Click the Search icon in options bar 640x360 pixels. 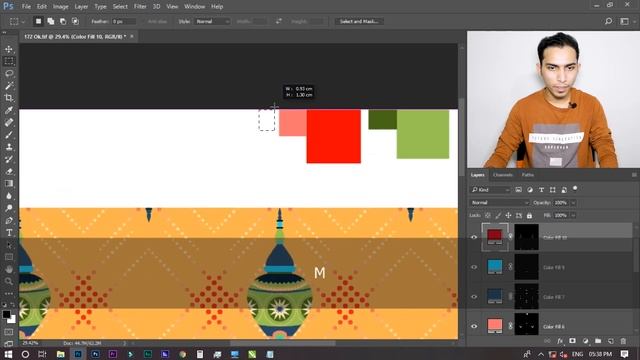tap(608, 21)
